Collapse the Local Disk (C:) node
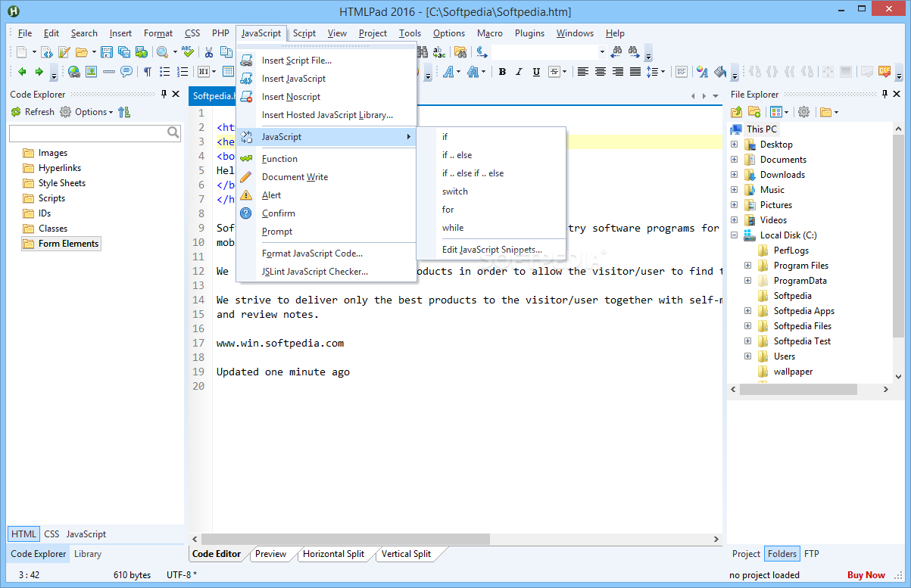This screenshot has width=911, height=588. pos(734,235)
